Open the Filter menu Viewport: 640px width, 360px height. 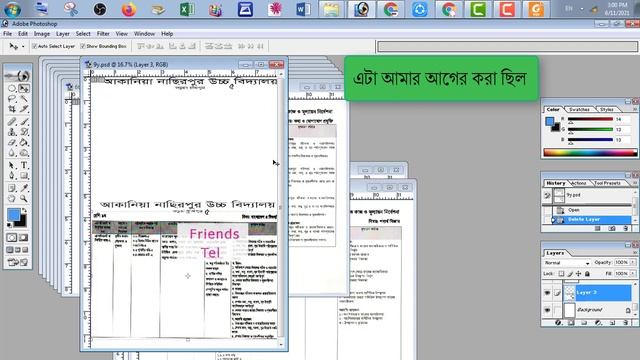pyautogui.click(x=103, y=33)
